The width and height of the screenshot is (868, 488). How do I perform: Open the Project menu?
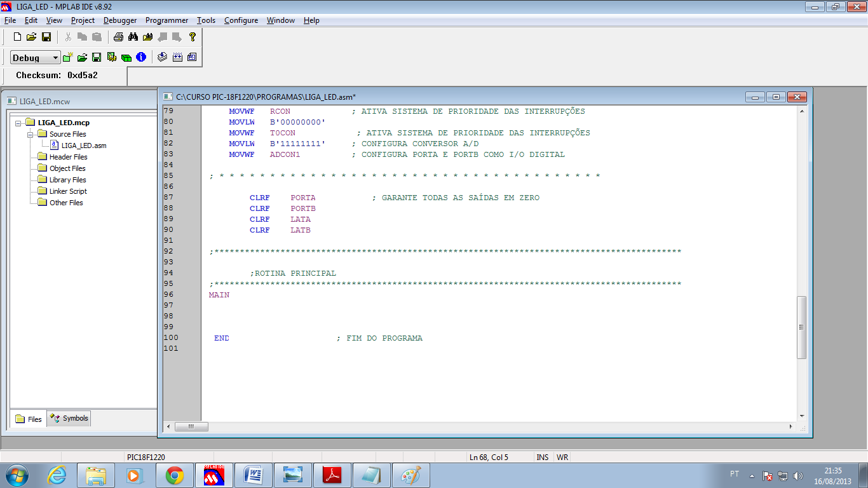83,20
